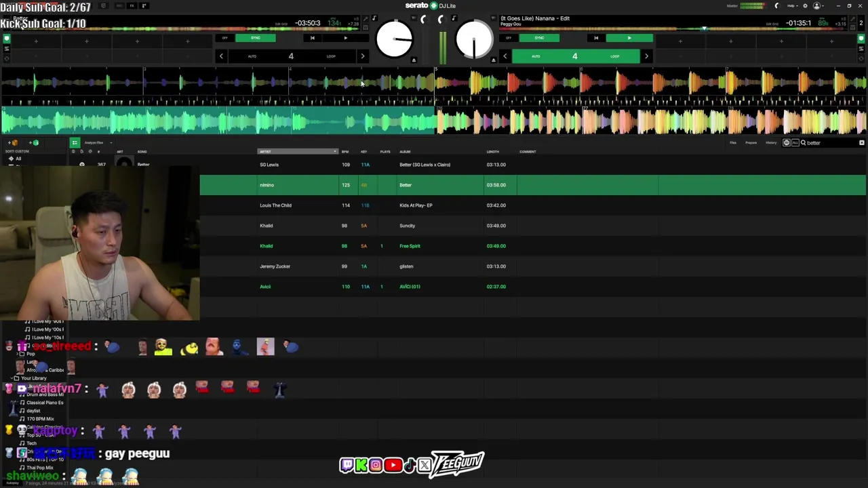This screenshot has width=868, height=488.
Task: Select the third pad mode icon on right deck
Action: (861, 58)
